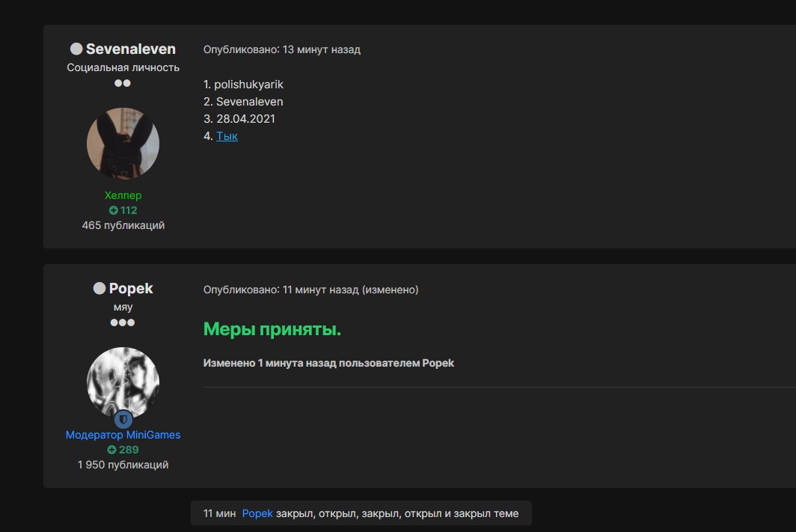
Task: Follow the Тык link in the post
Action: (x=227, y=136)
